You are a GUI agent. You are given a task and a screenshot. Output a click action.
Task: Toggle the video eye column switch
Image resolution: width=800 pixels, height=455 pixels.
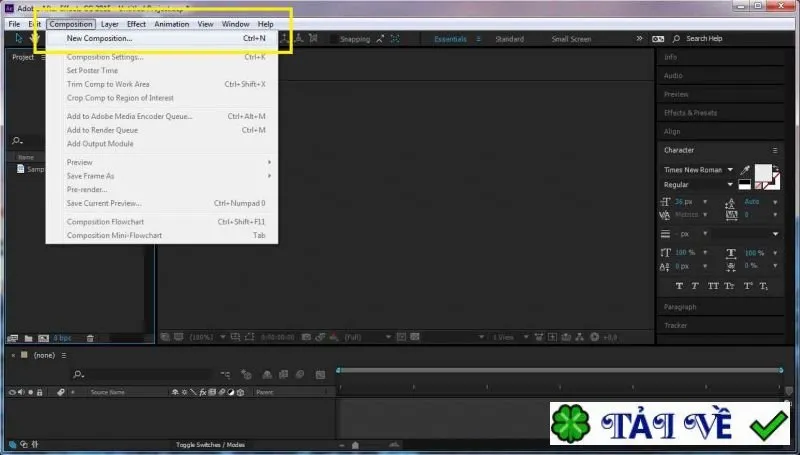pyautogui.click(x=12, y=392)
